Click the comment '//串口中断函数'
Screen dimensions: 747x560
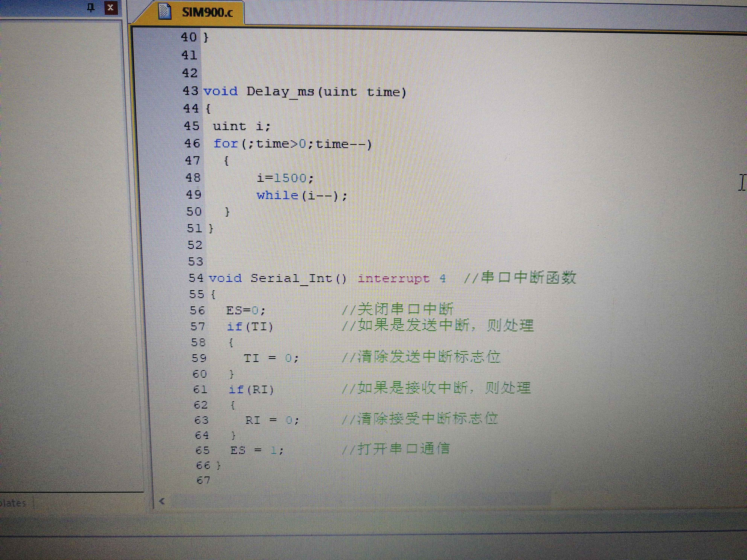(520, 278)
